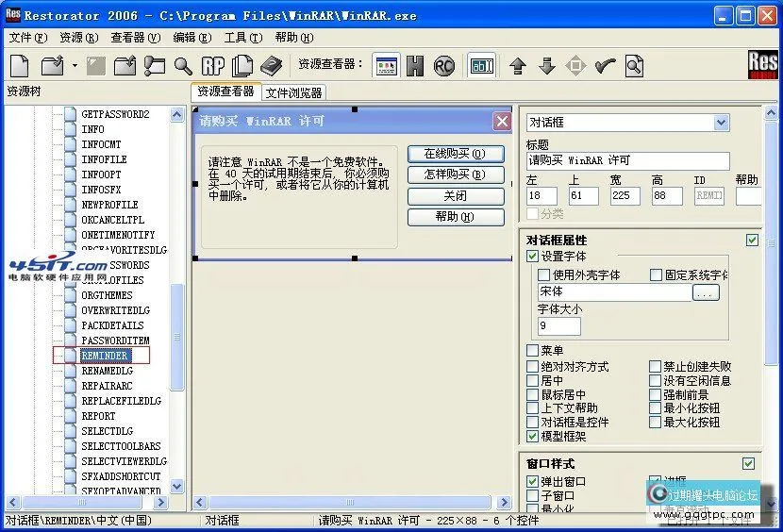Screen dimensions: 783x532
Task: Switch to RC script viewer icon
Action: [x=444, y=65]
